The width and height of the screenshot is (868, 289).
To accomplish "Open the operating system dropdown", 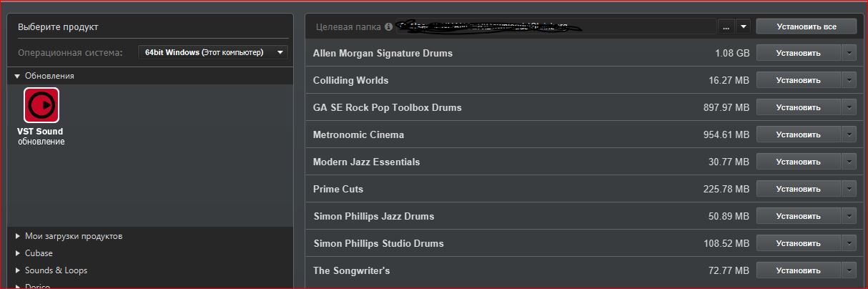I will [212, 52].
